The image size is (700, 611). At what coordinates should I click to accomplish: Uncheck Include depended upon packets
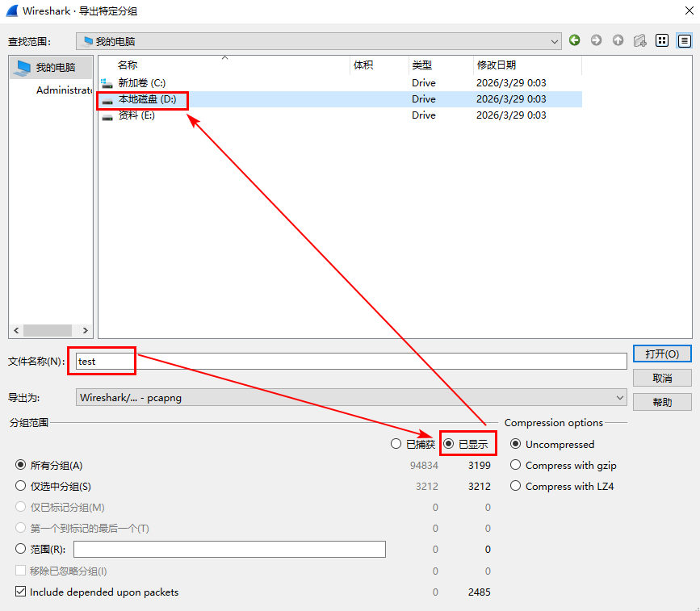click(21, 592)
